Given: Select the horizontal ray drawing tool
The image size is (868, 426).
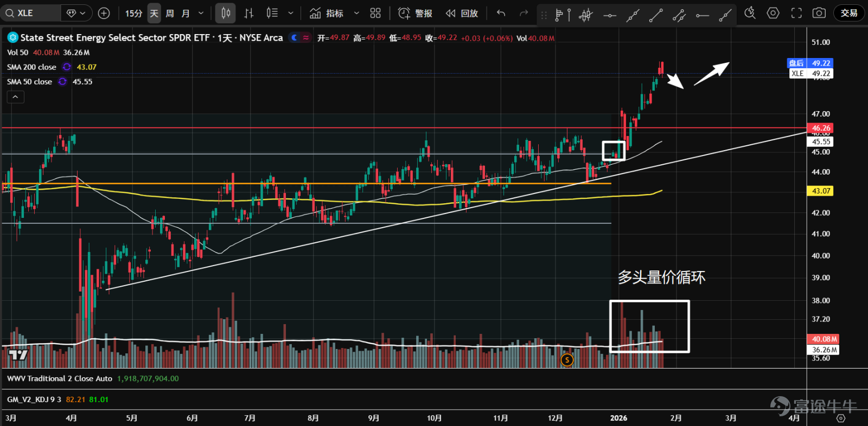Looking at the screenshot, I should click(703, 15).
